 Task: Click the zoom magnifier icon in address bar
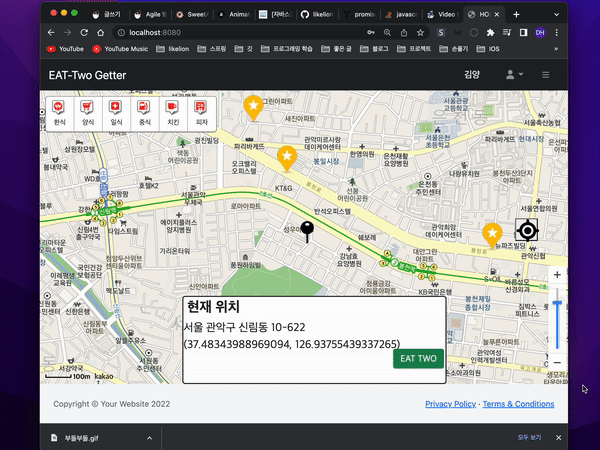pos(387,33)
